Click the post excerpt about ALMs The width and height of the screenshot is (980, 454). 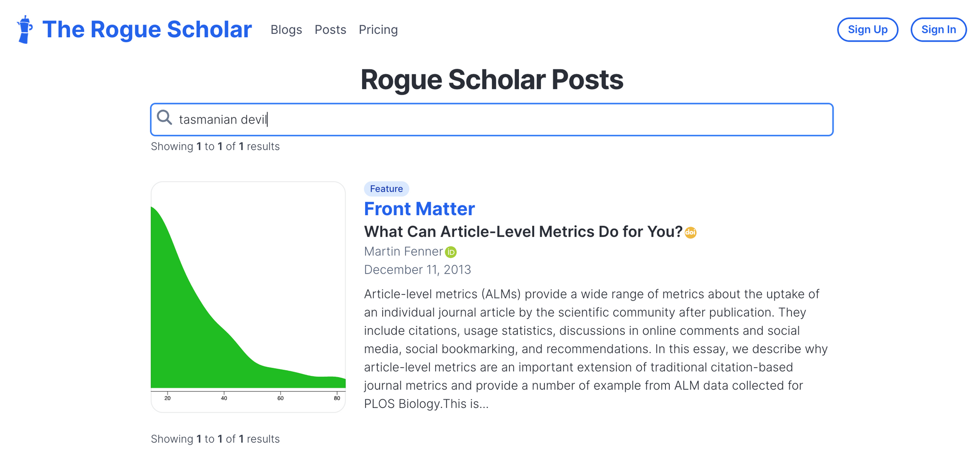pos(595,349)
